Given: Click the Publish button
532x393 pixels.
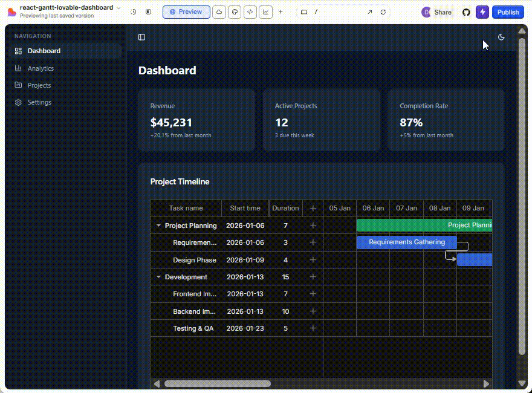Looking at the screenshot, I should pyautogui.click(x=508, y=12).
